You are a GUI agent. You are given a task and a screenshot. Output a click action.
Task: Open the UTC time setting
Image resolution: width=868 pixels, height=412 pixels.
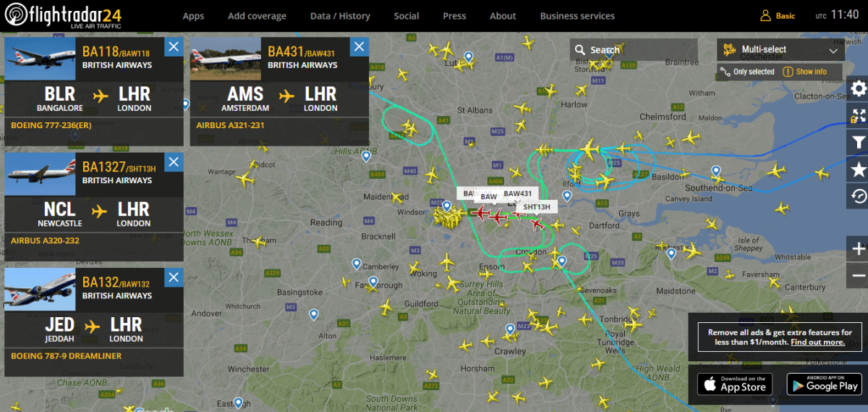click(x=837, y=15)
